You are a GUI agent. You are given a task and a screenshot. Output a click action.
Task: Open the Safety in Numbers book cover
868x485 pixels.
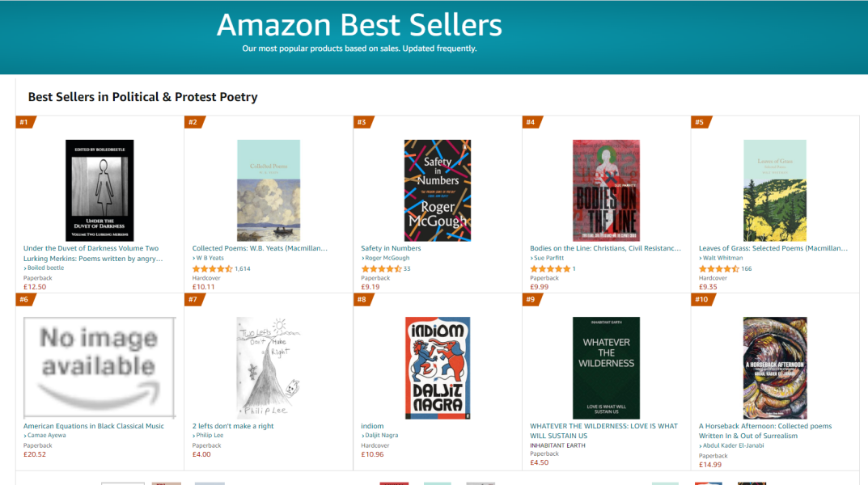pos(437,190)
